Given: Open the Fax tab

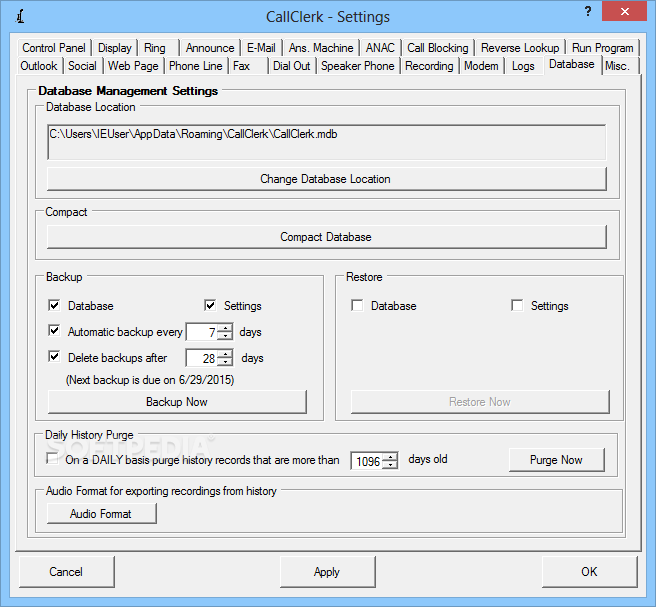Looking at the screenshot, I should point(247,66).
